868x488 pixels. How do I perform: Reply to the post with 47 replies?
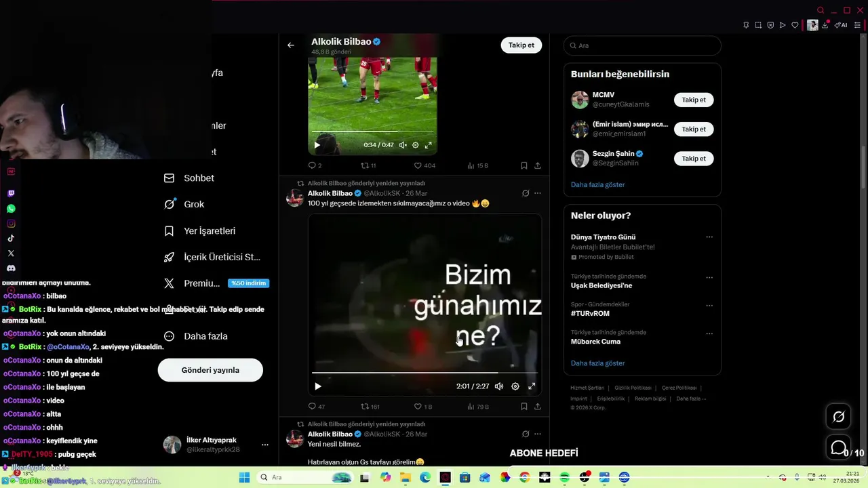click(x=316, y=407)
